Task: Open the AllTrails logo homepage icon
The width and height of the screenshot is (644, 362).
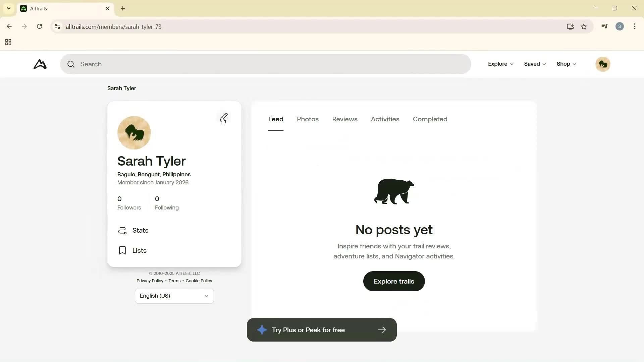Action: [40, 64]
